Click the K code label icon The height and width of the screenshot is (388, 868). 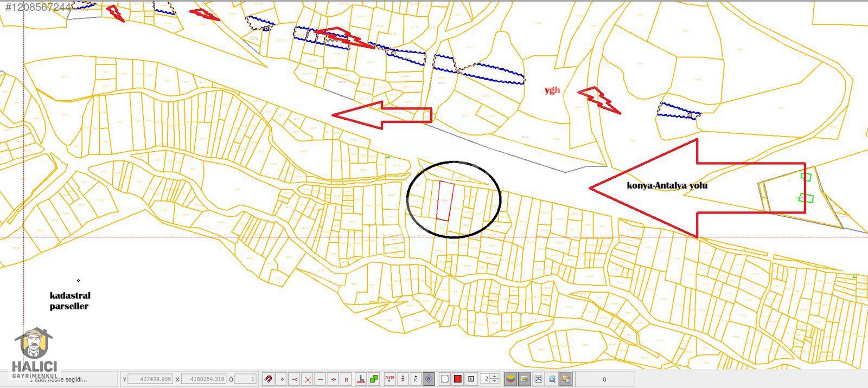(416, 379)
